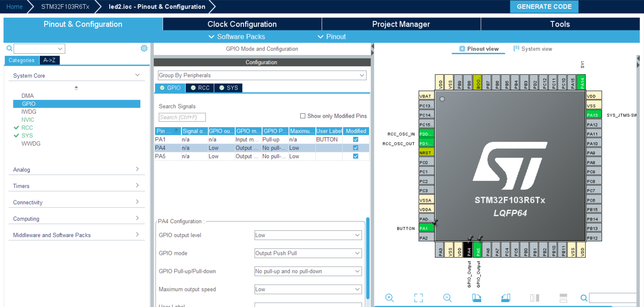Sort table by Pin column header

(x=168, y=131)
